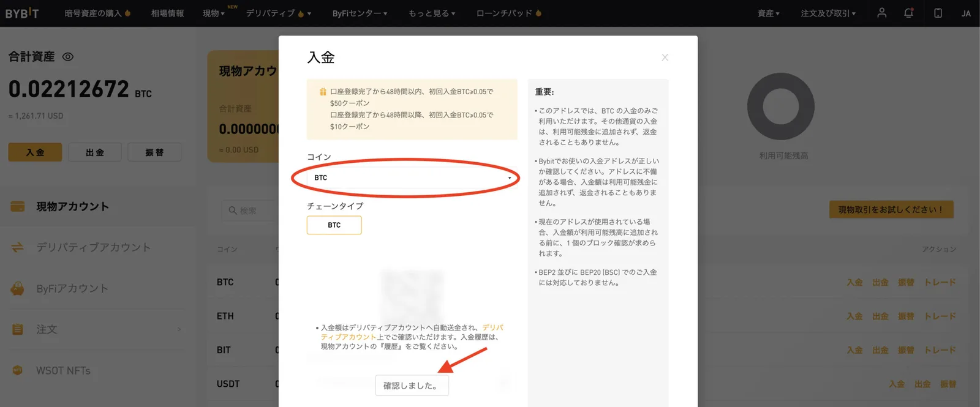
Task: Click mobile app download phone icon
Action: [938, 13]
